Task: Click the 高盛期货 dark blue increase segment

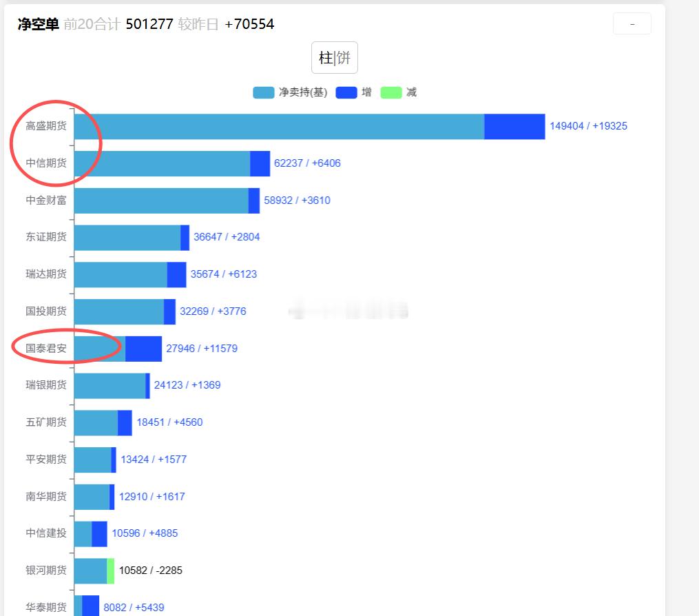Action: tap(514, 127)
